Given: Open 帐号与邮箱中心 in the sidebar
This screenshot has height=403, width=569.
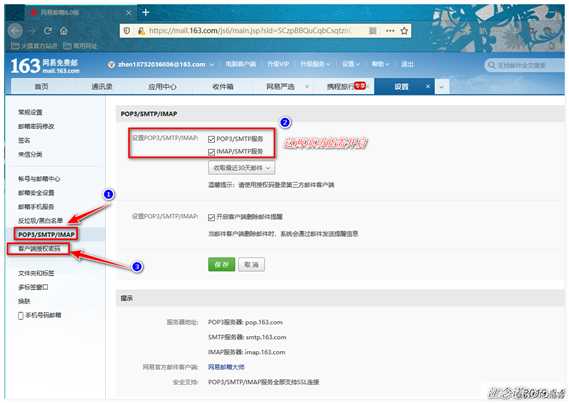Looking at the screenshot, I should point(39,179).
